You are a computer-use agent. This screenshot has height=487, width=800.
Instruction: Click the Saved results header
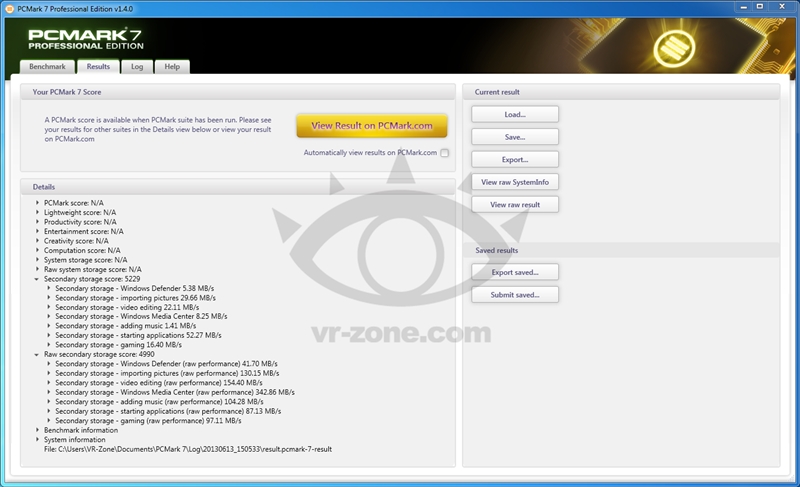click(621, 250)
